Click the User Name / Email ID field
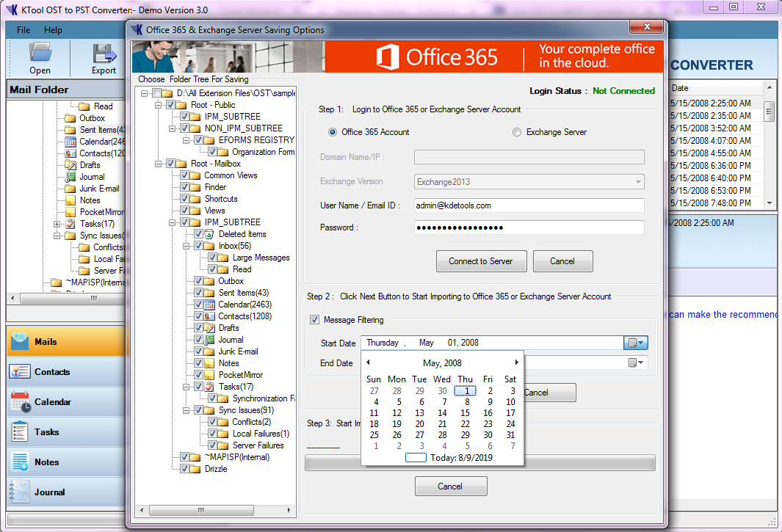Screen dimensions: 782x532 [x=529, y=205]
